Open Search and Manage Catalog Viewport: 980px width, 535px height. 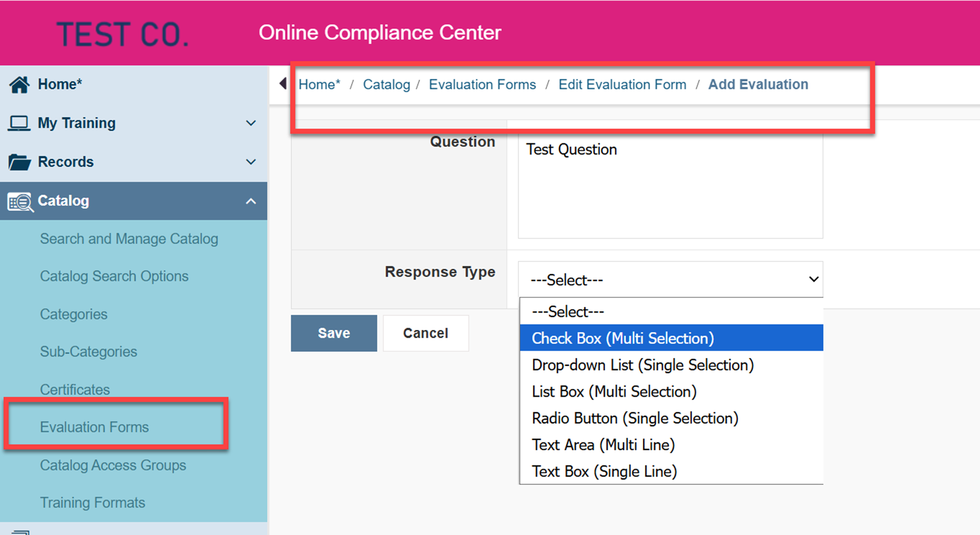coord(129,239)
